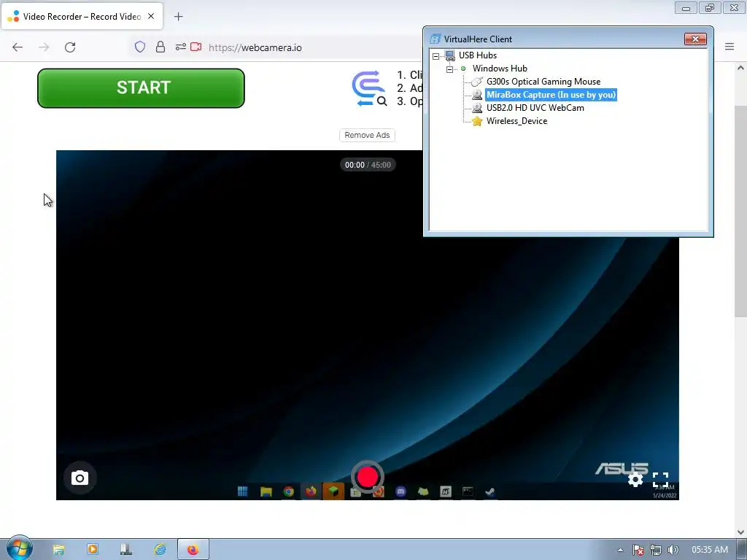Close the Video Recorder tab

pos(151,16)
